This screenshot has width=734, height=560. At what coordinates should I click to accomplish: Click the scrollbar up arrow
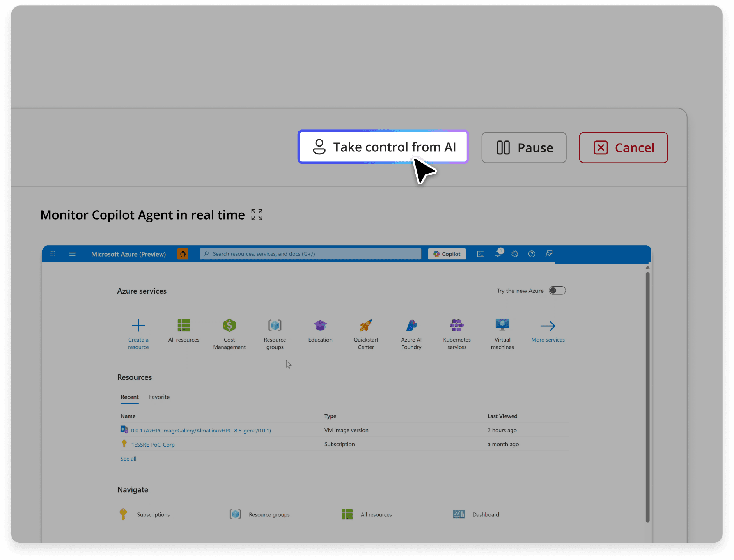pyautogui.click(x=647, y=268)
